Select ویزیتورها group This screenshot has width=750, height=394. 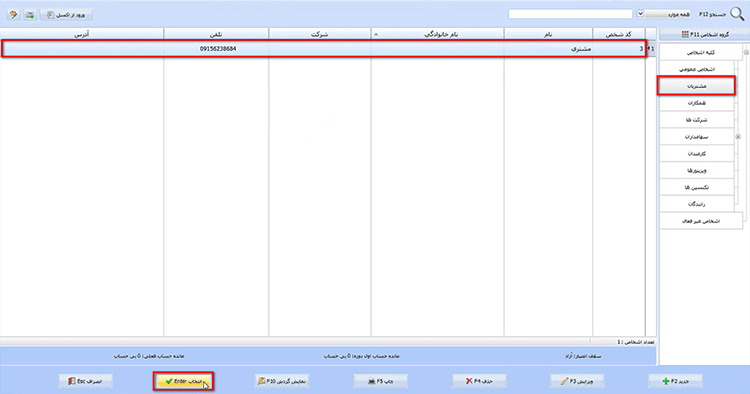pos(697,170)
